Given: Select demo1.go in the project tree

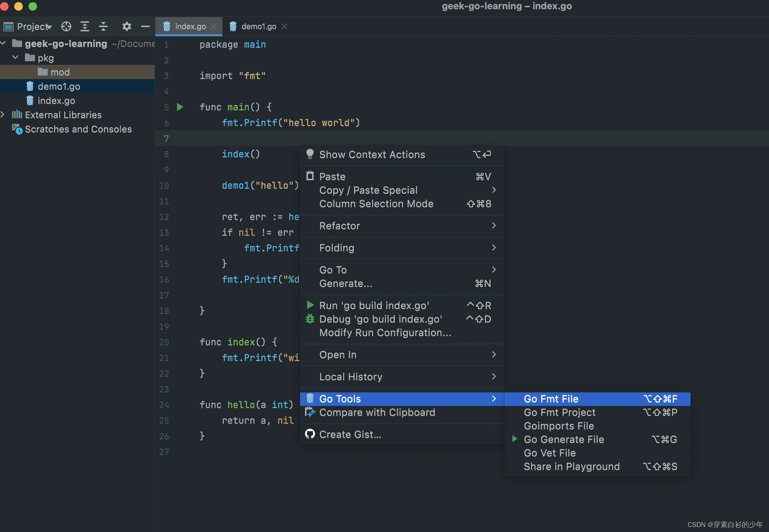Looking at the screenshot, I should pos(59,87).
